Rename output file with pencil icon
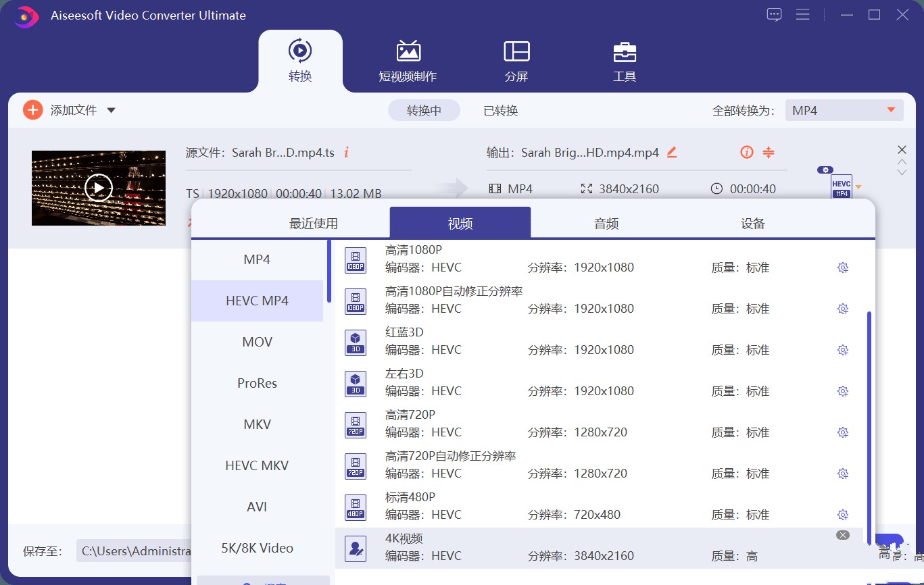Viewport: 924px width, 585px height. [x=672, y=153]
